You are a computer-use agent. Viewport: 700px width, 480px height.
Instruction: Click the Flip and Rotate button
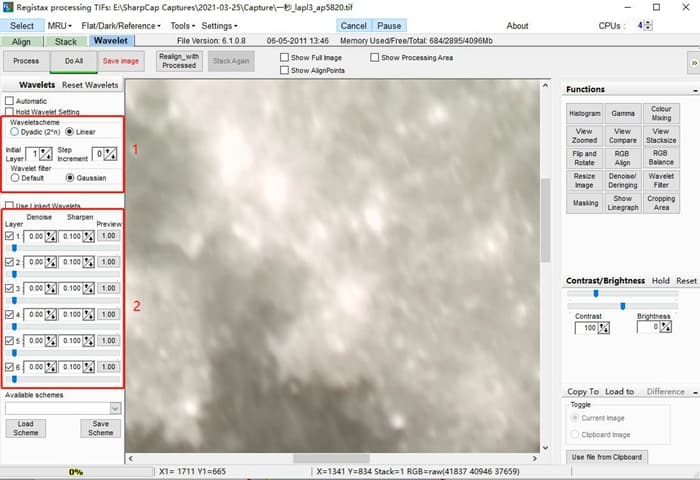tap(585, 158)
